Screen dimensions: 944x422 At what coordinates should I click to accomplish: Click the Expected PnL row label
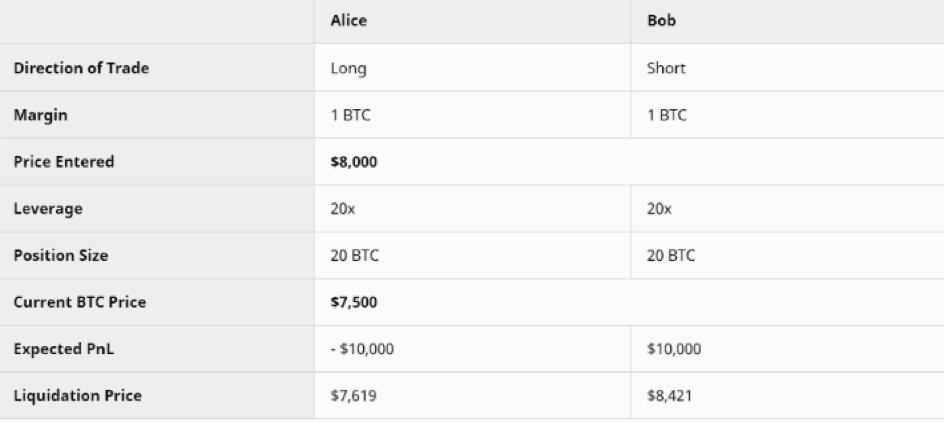59,349
